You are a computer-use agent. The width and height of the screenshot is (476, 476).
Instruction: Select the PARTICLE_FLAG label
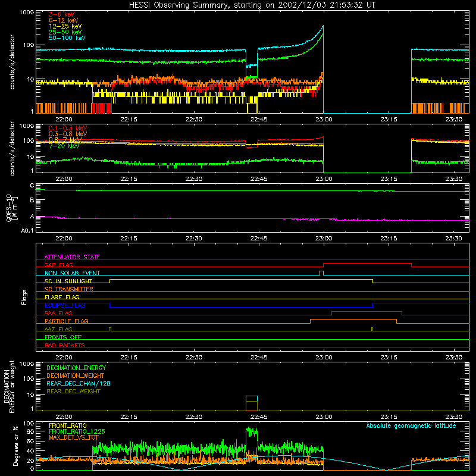(67, 321)
